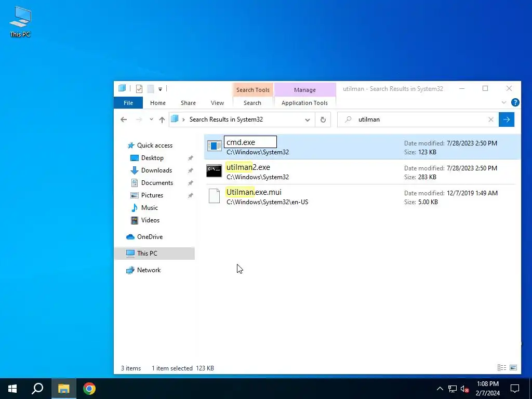Image resolution: width=532 pixels, height=399 pixels.
Task: Select the Utilman.exe.mui file
Action: click(362, 197)
